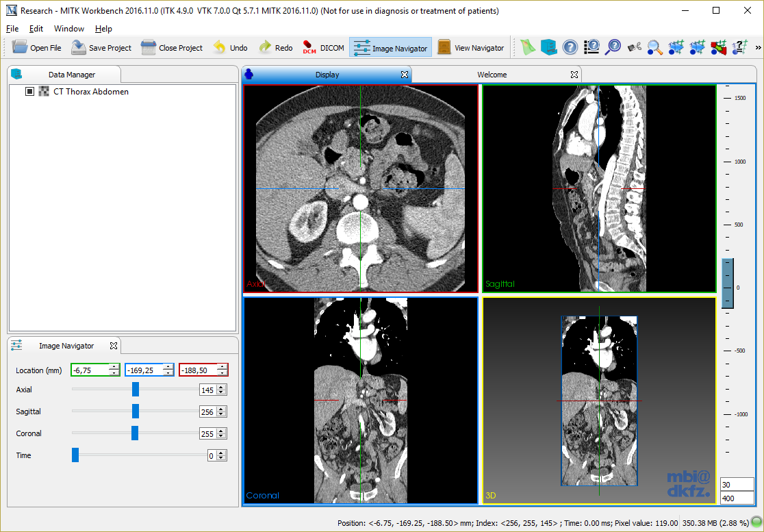Click the green surface icon in toolbar
764x532 pixels.
526,47
